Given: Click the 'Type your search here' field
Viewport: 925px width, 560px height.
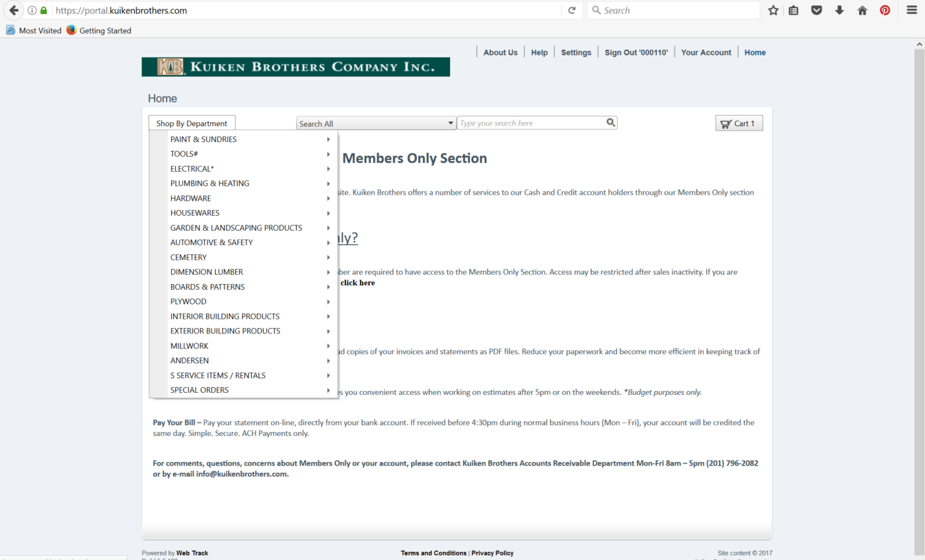Looking at the screenshot, I should (x=531, y=123).
